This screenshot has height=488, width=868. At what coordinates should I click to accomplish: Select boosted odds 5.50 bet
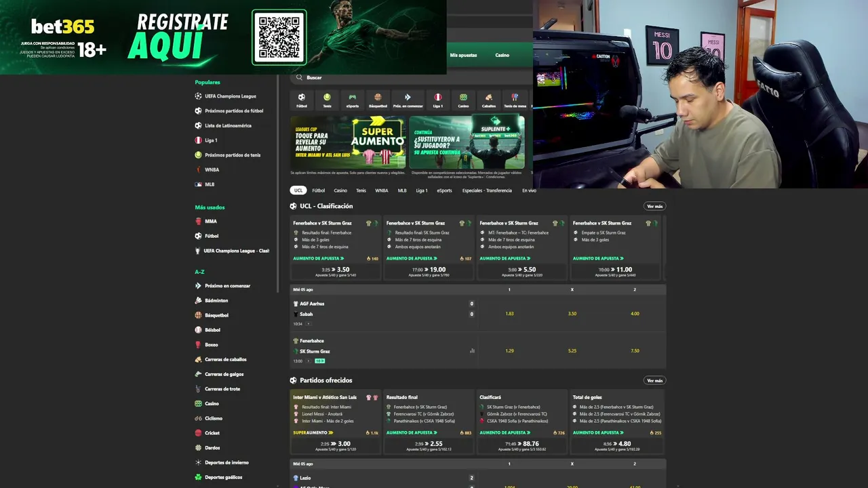(522, 270)
